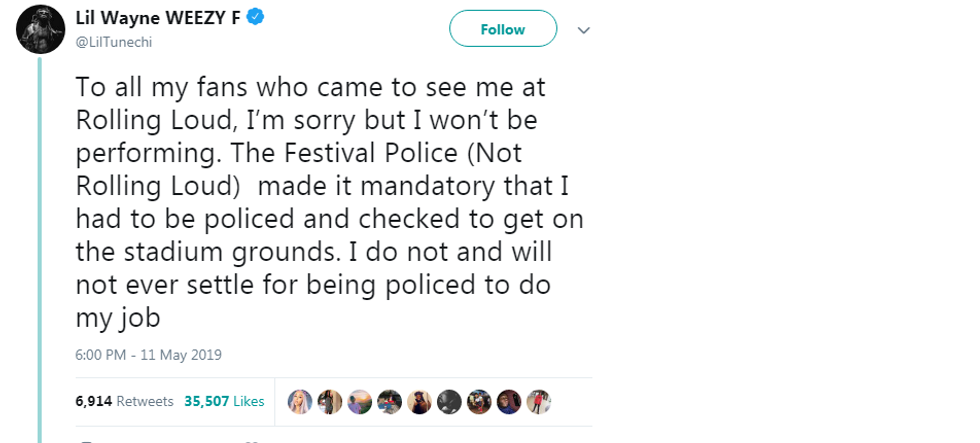This screenshot has width=980, height=443.
Task: Open the tweet options chevron menu
Action: pyautogui.click(x=585, y=30)
